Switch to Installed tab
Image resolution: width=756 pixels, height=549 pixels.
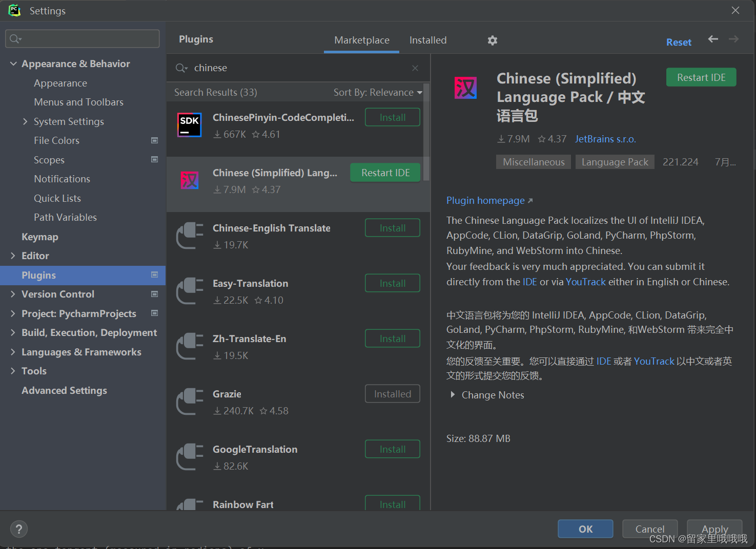click(428, 40)
